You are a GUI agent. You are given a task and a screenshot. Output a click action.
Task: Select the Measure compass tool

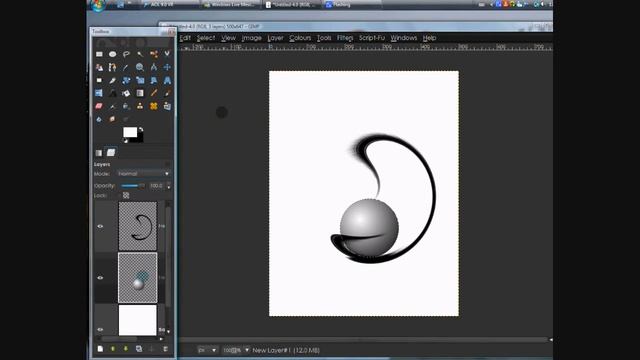[153, 67]
